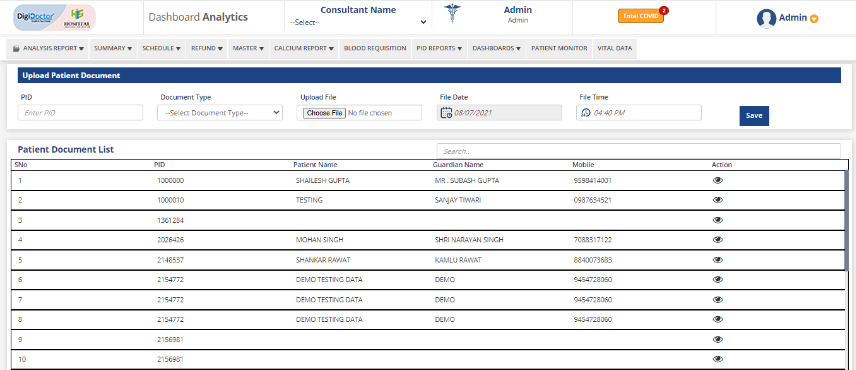
Task: Open the Admin user avatar icon
Action: tap(766, 19)
